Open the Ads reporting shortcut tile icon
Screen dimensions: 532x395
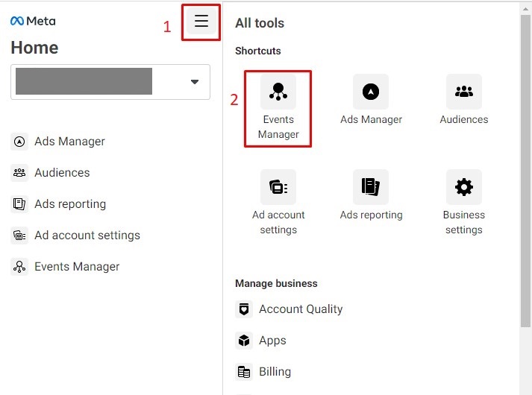coord(371,187)
